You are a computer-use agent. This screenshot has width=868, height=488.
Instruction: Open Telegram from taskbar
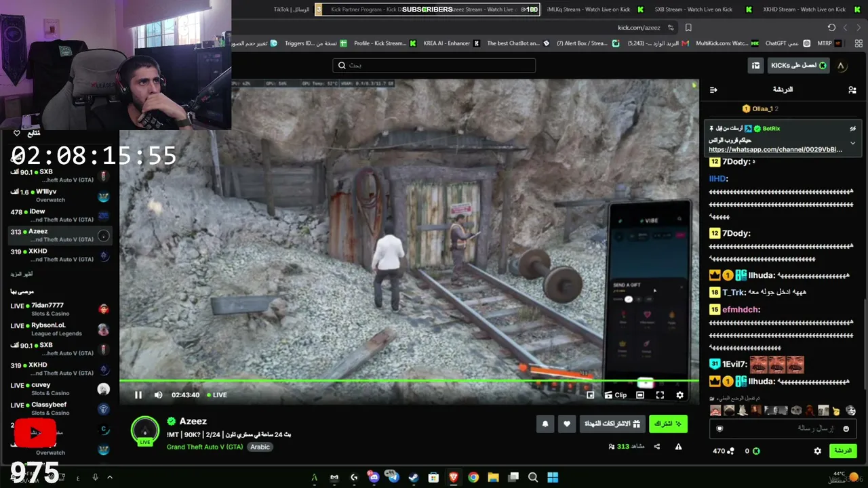pos(393,477)
